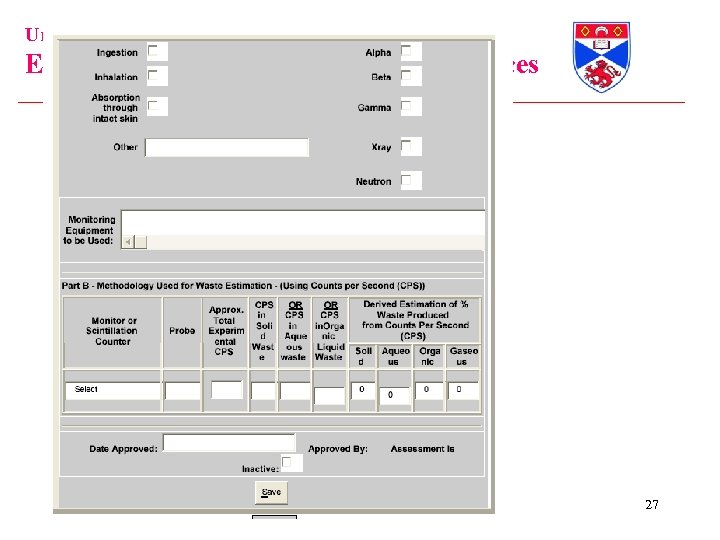Enable Absorption through intact skin checkbox

[152, 106]
